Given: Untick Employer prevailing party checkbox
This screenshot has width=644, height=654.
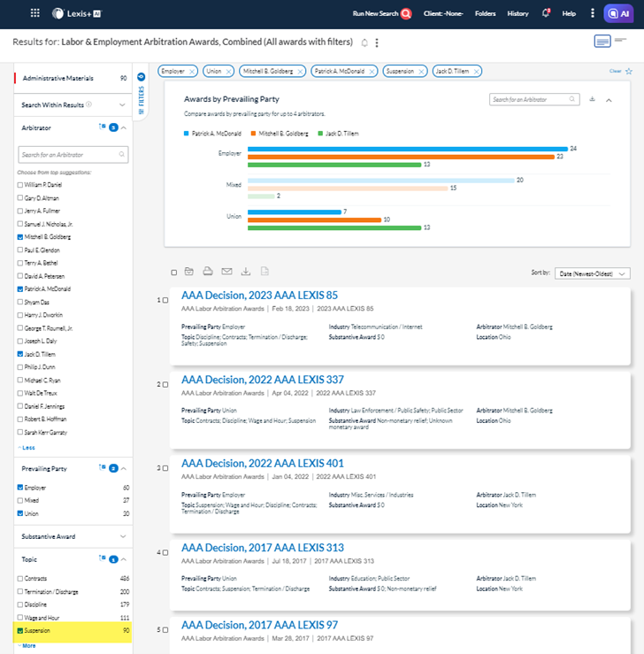Looking at the screenshot, I should point(20,488).
